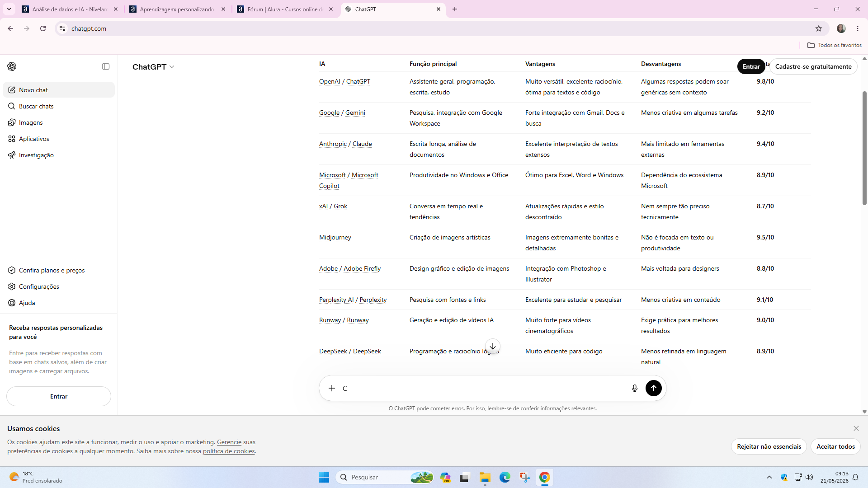Open the Adobe Firefly link

tap(362, 268)
